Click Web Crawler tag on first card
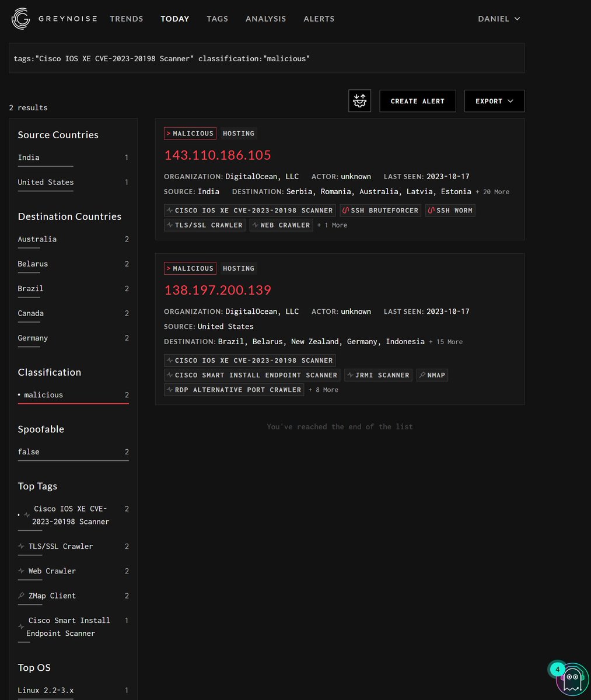591x700 pixels. (x=281, y=225)
